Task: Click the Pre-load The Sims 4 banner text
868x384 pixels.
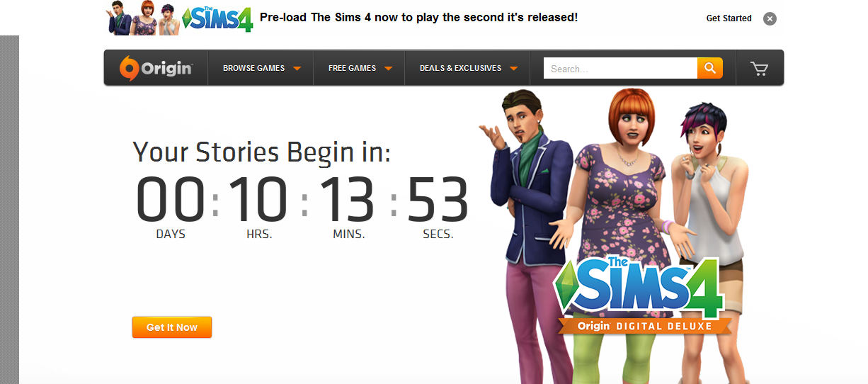Action: tap(418, 17)
